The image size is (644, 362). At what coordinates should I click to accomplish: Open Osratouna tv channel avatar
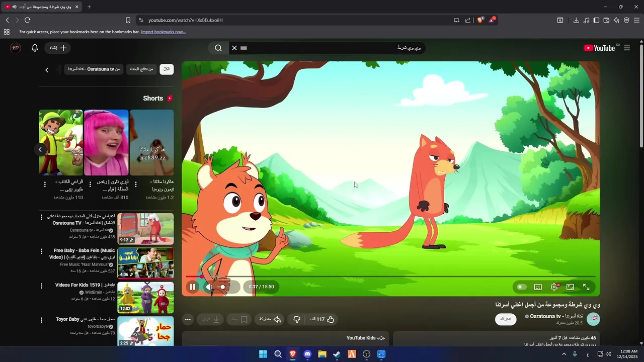tap(594, 319)
